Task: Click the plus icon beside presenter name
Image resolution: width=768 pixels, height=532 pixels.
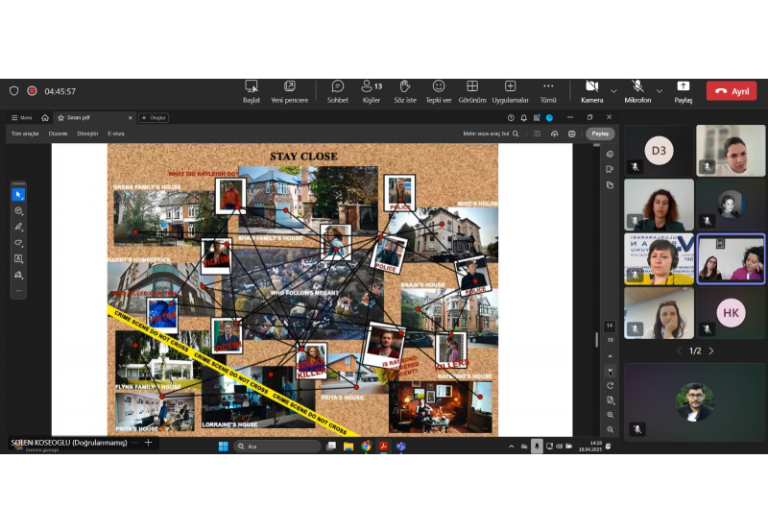Action: pyautogui.click(x=148, y=443)
